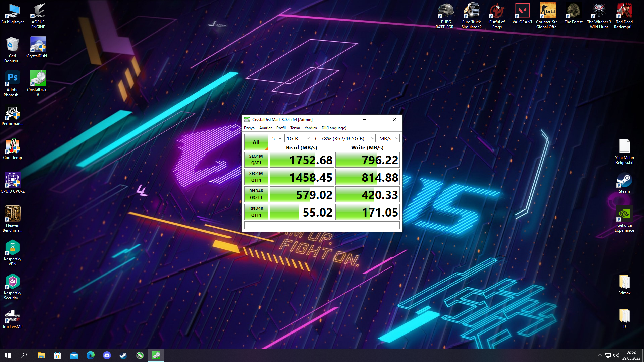Open the Steam taskbar icon
Image resolution: width=644 pixels, height=362 pixels.
(123, 355)
